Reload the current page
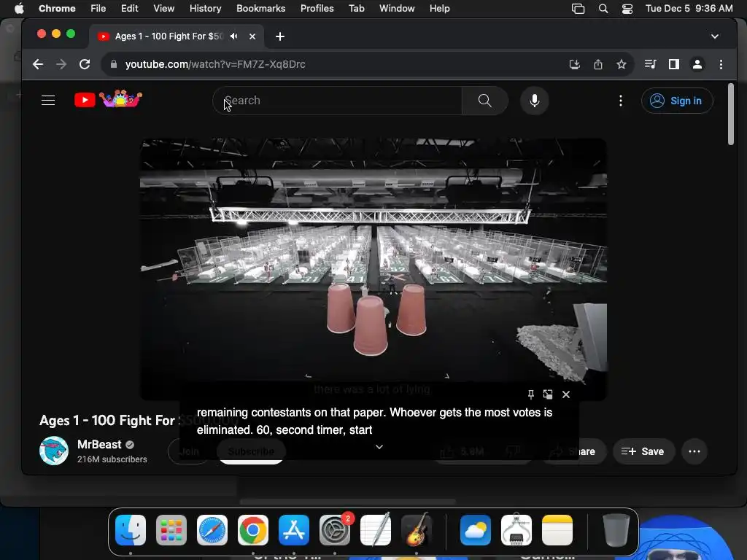This screenshot has height=560, width=747. (x=85, y=64)
